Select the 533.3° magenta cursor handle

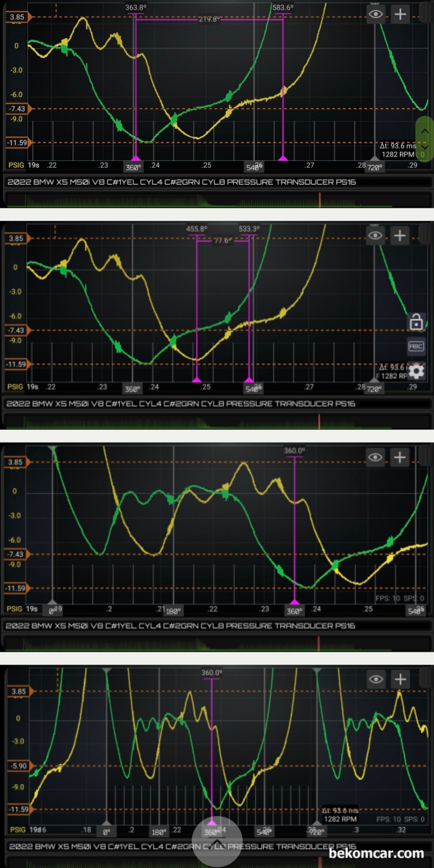pyautogui.click(x=249, y=379)
